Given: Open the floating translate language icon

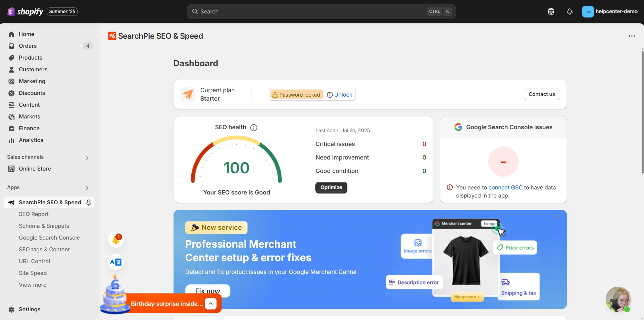Looking at the screenshot, I should tap(116, 262).
